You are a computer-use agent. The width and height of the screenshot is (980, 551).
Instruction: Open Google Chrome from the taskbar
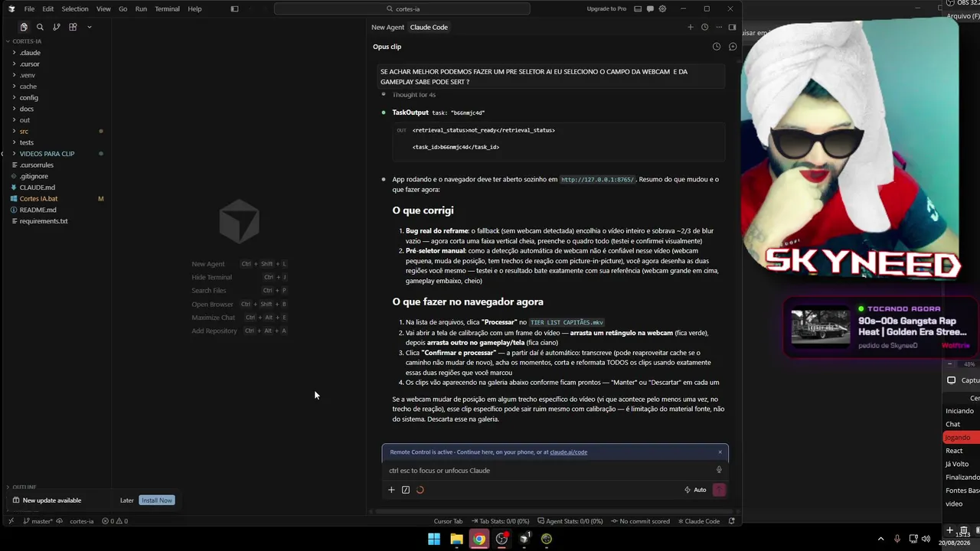479,539
